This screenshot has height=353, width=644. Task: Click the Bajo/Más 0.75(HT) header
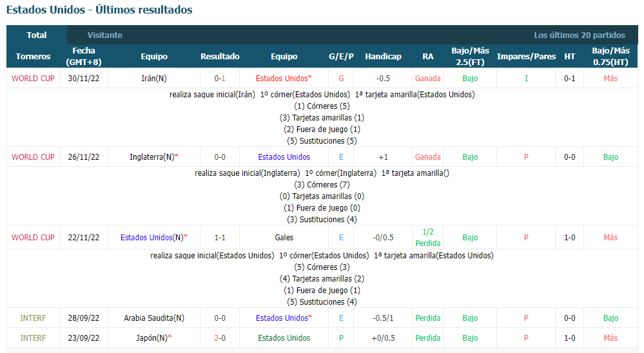coord(610,56)
